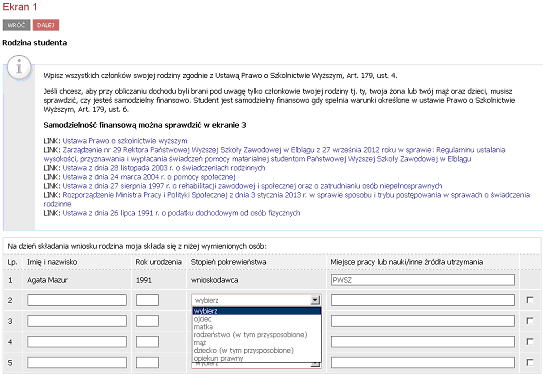Click the 'Miejsce pracy lub nauki' column header

(407, 262)
